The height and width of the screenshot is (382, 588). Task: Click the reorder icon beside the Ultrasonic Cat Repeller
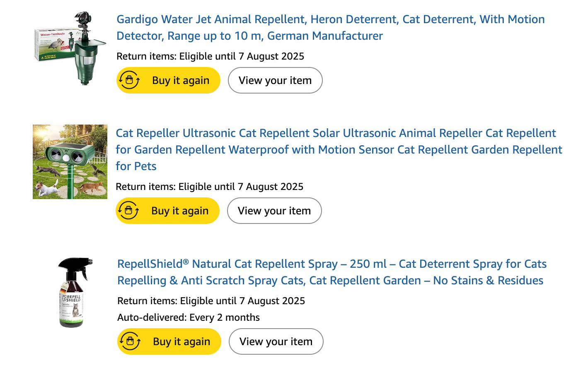coord(128,211)
